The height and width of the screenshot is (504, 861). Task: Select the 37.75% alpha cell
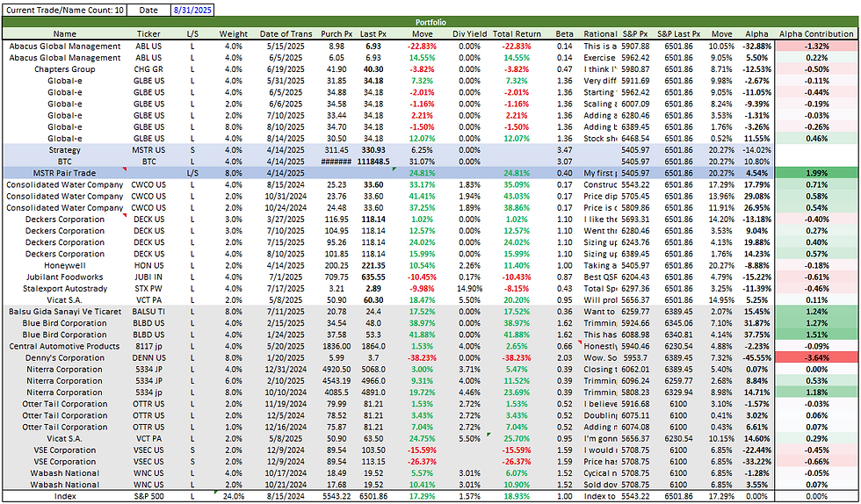757,335
